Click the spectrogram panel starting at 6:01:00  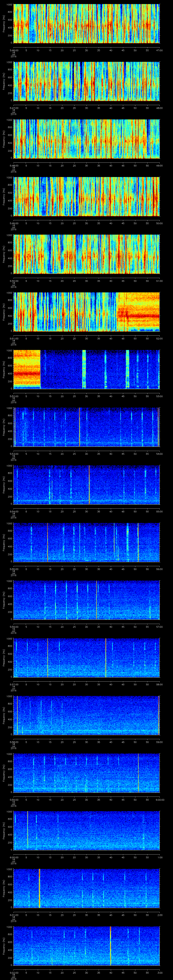tap(87, 888)
